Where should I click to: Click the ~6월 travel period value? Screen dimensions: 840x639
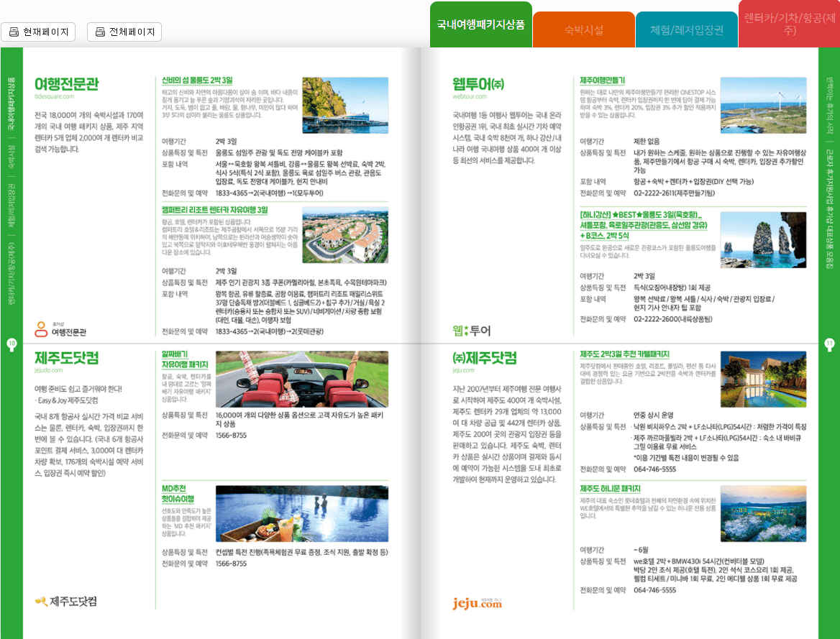pyautogui.click(x=641, y=550)
